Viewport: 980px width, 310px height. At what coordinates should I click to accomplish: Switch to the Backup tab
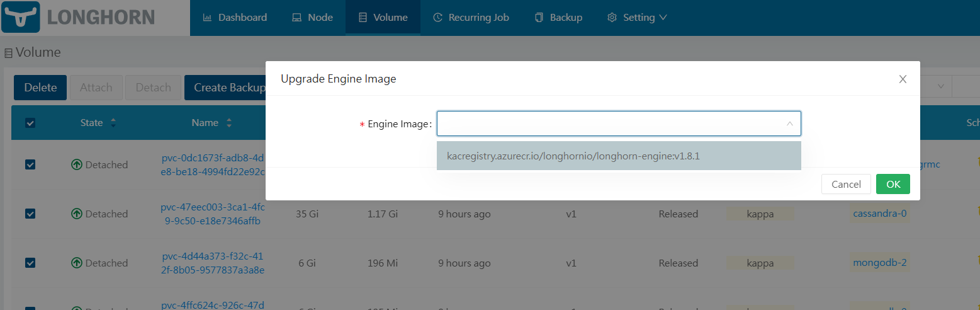click(558, 18)
